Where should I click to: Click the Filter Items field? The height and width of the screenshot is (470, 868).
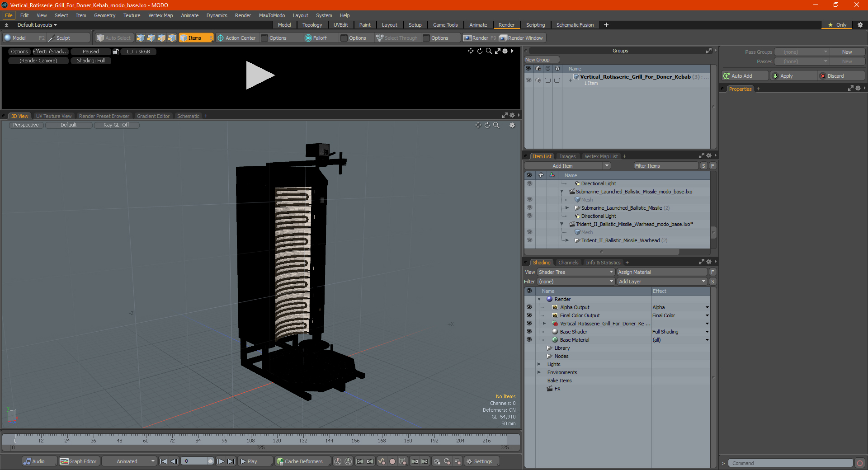point(666,166)
